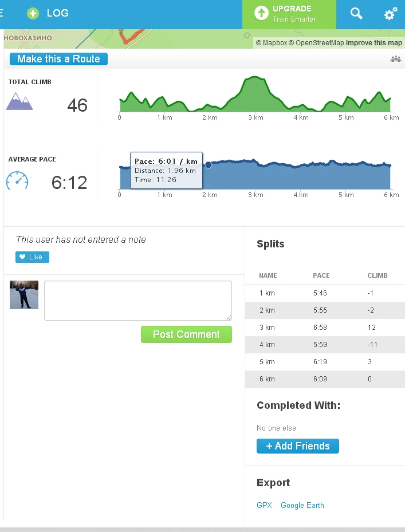The height and width of the screenshot is (532, 405).
Task: Click the 6:09 pace of 6 km split
Action: click(x=320, y=379)
